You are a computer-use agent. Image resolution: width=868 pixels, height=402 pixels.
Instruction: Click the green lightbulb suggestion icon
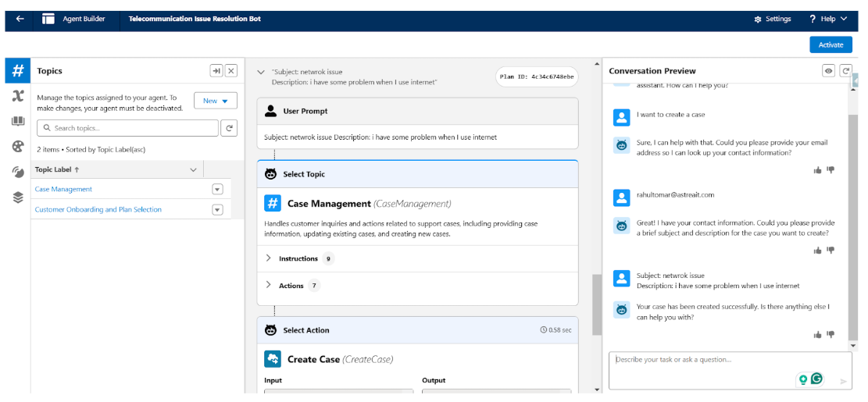[802, 380]
